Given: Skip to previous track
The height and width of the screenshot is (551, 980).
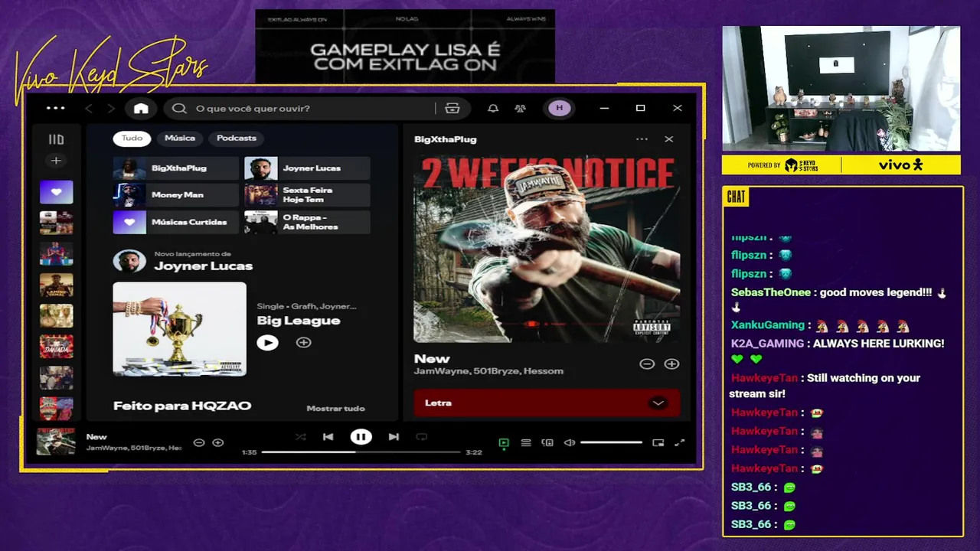Looking at the screenshot, I should (328, 437).
